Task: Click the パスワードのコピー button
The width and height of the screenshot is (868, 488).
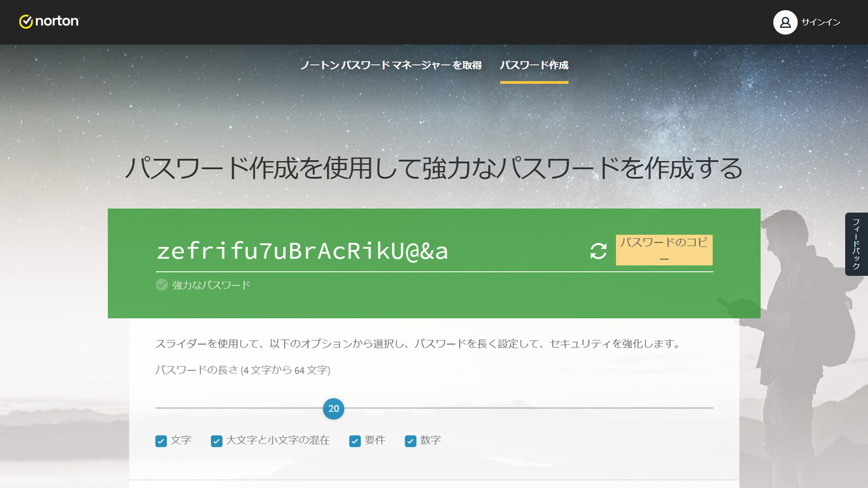Action: [x=664, y=250]
